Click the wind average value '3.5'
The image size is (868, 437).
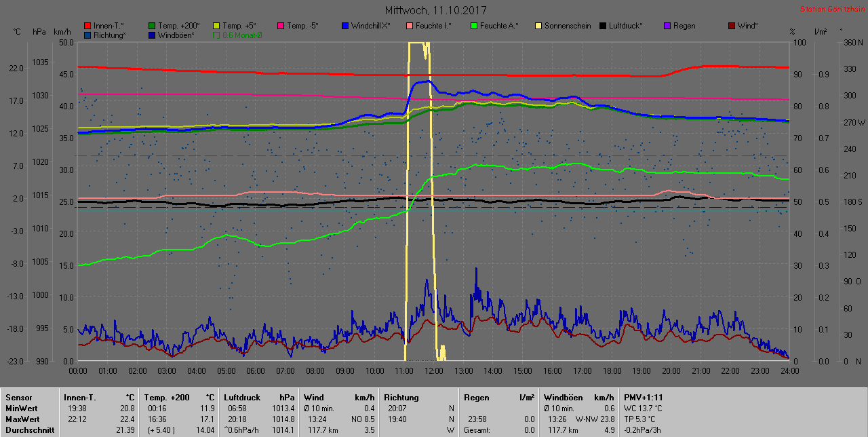[x=368, y=430]
